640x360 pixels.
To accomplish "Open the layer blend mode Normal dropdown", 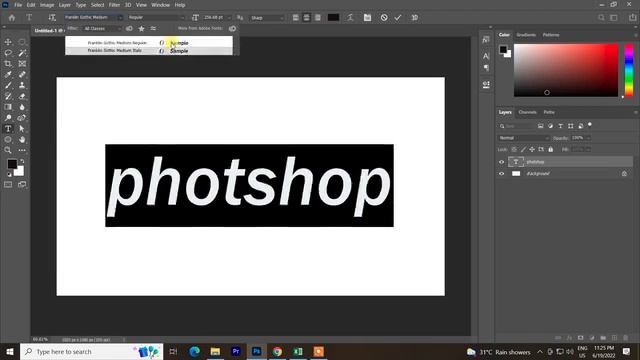I will [524, 138].
